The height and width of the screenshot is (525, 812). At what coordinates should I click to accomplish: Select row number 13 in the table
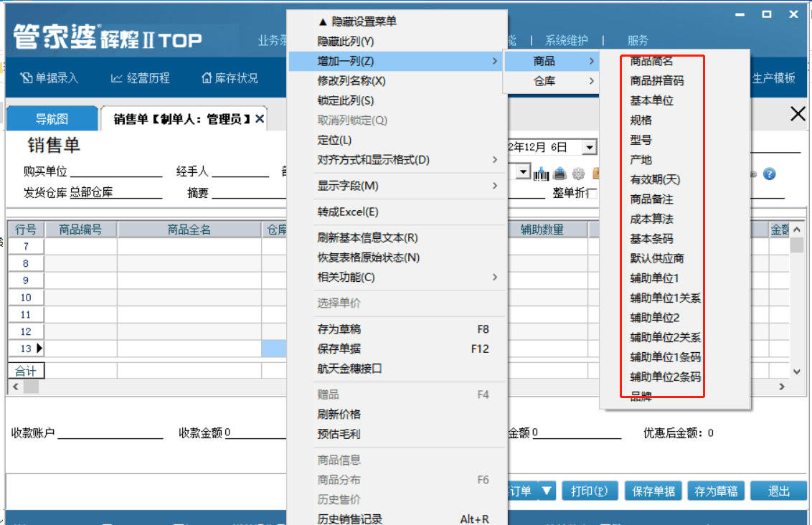pos(26,349)
